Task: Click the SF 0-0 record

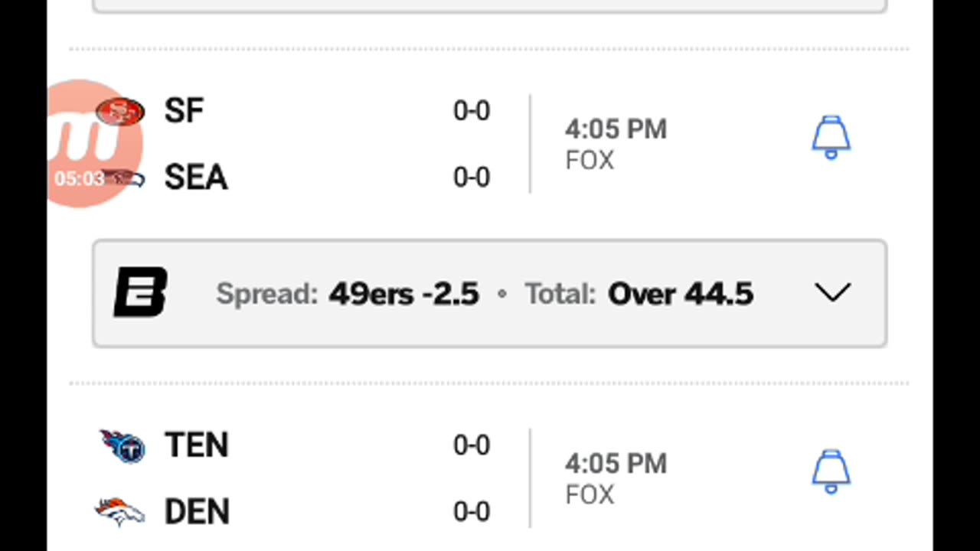Action: pyautogui.click(x=472, y=112)
